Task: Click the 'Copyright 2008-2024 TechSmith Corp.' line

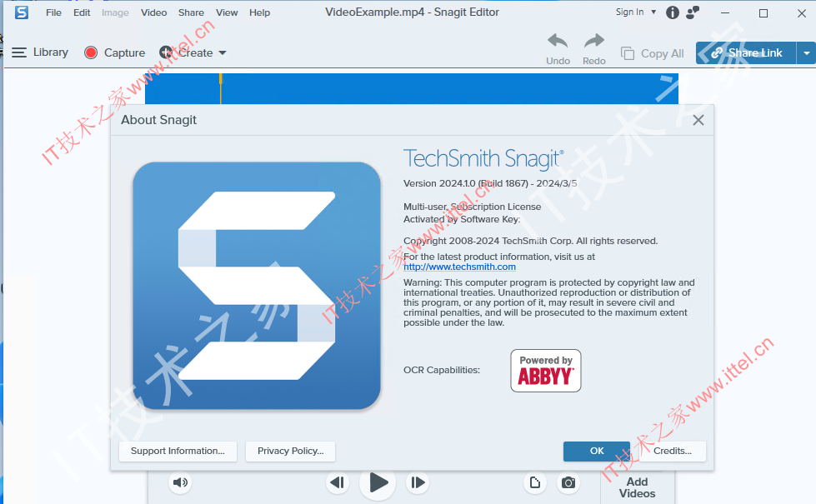Action: coord(530,241)
